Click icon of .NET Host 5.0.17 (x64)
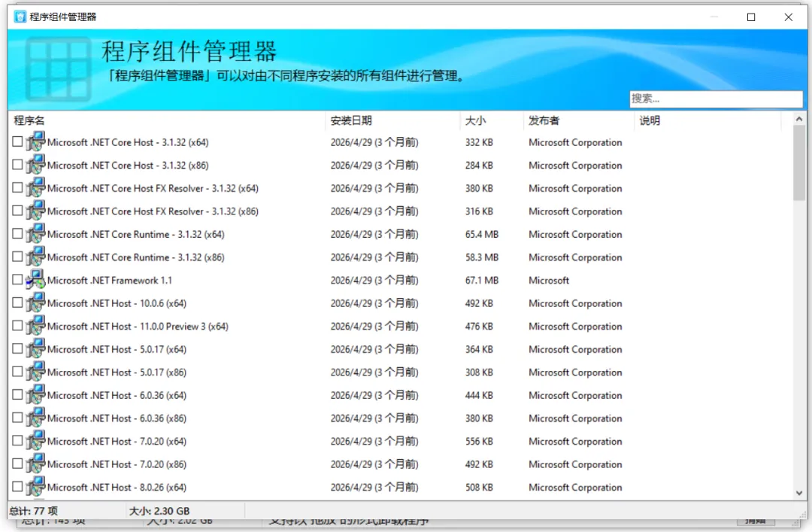The width and height of the screenshot is (812, 532). tap(36, 348)
